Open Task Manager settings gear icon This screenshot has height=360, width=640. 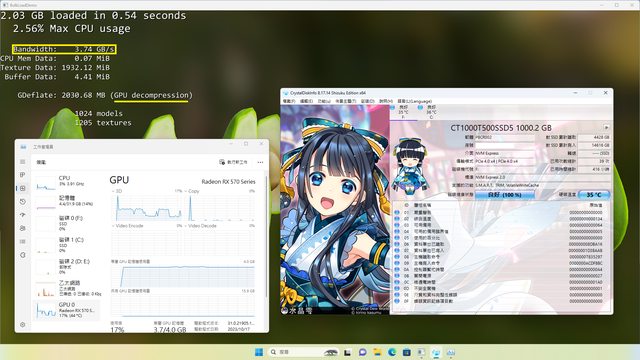(23, 324)
